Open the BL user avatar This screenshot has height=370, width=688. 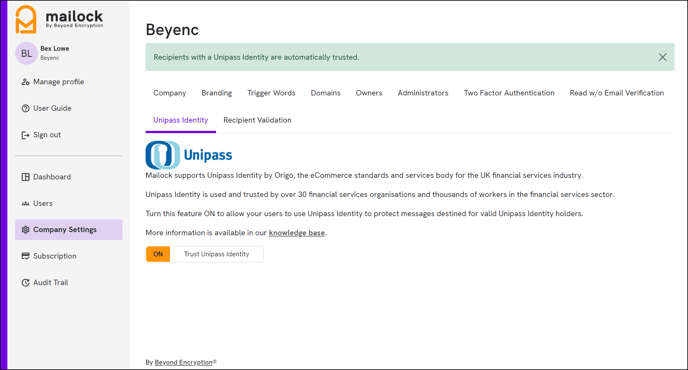(x=26, y=53)
